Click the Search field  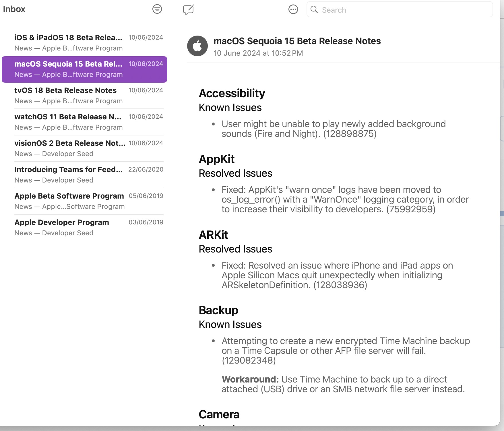click(x=400, y=9)
